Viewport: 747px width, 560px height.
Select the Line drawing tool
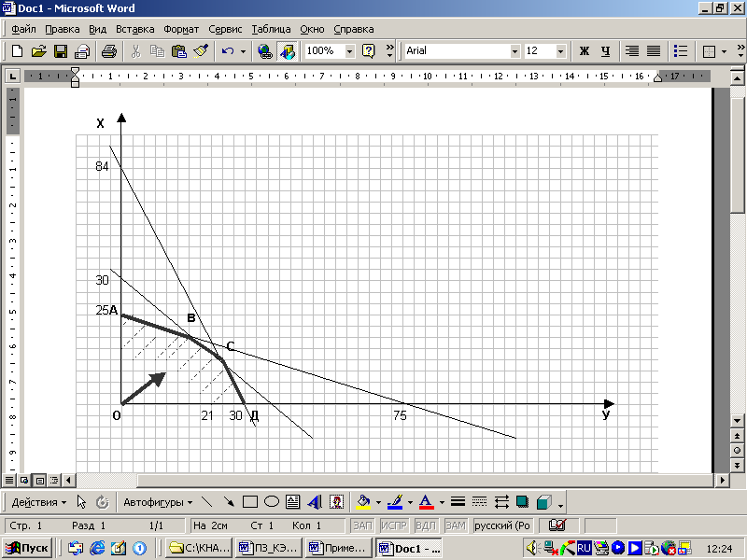[206, 502]
